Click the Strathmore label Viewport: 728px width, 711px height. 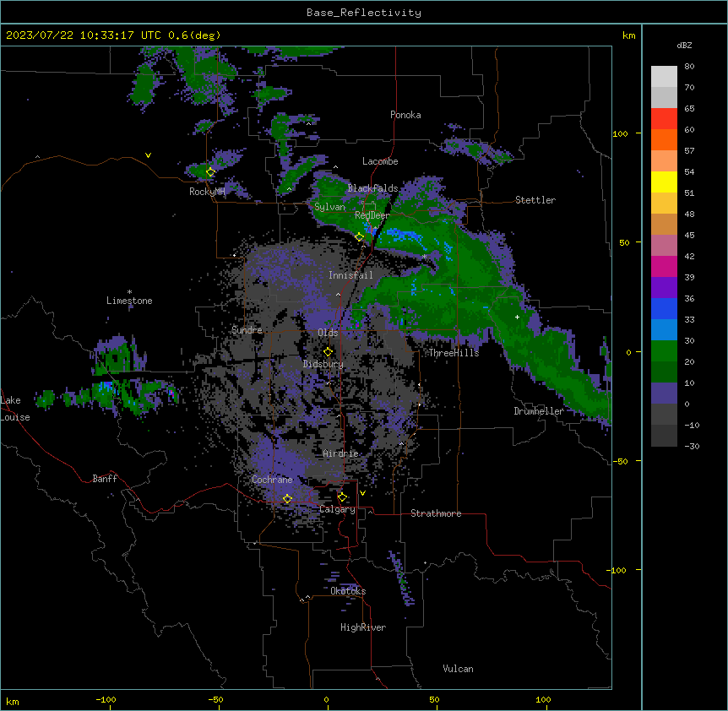coord(436,513)
